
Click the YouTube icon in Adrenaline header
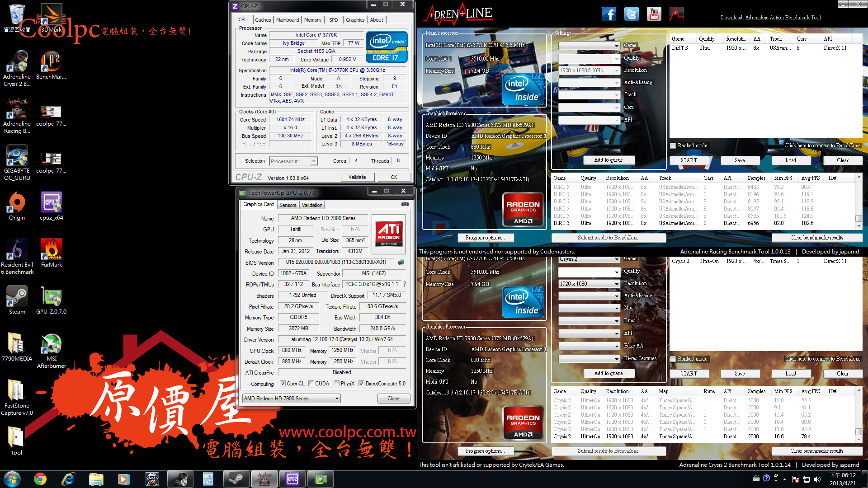tap(654, 14)
